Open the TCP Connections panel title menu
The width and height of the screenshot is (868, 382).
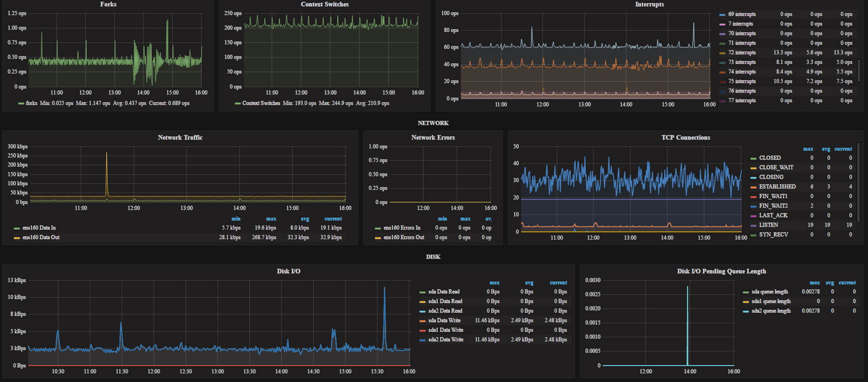point(686,137)
